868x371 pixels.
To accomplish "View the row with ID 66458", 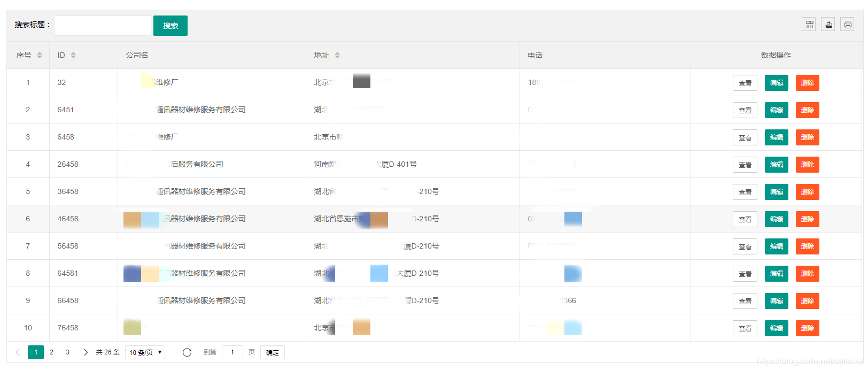I will (745, 301).
